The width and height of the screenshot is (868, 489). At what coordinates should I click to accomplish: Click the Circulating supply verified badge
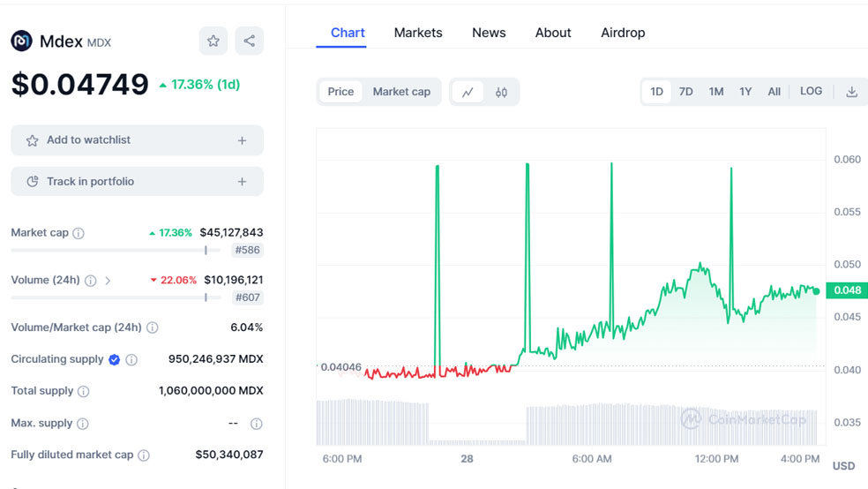[x=114, y=360]
